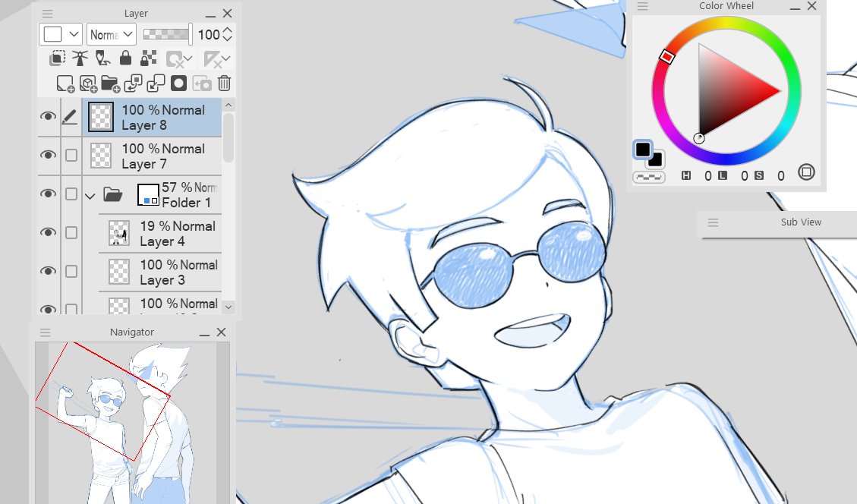This screenshot has height=504, width=857.
Task: Open the Sub View panel menu
Action: (713, 222)
